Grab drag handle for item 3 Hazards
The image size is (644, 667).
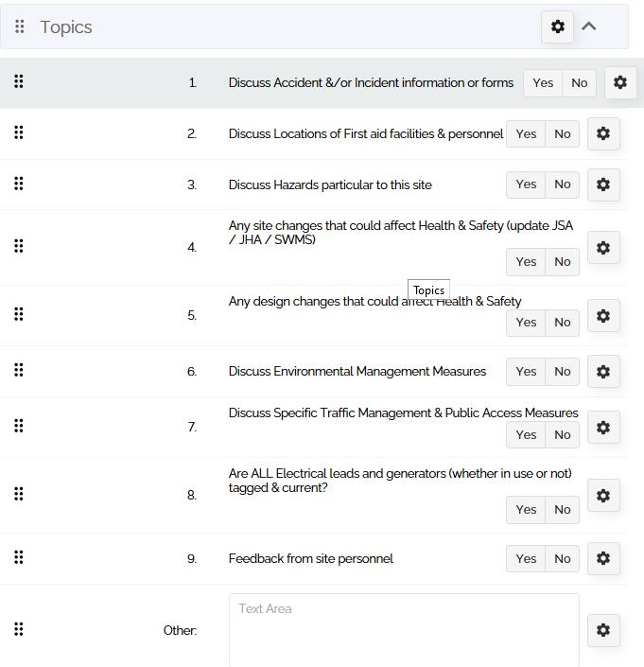click(19, 184)
